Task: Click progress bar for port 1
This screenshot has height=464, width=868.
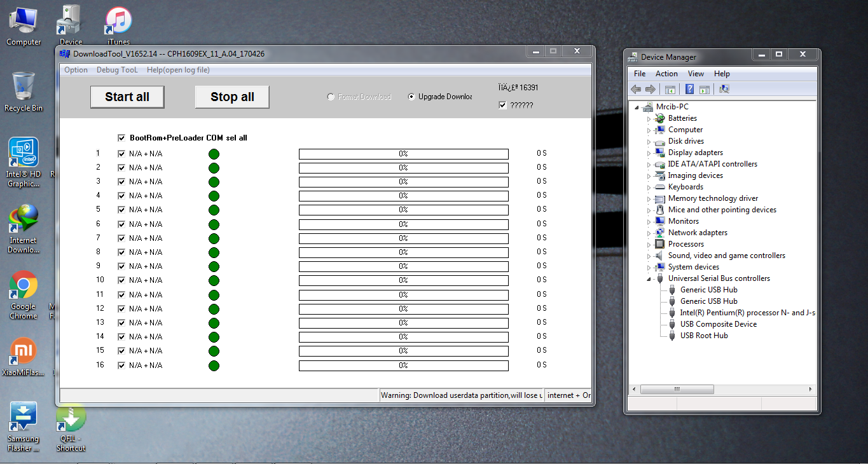Action: 404,154
